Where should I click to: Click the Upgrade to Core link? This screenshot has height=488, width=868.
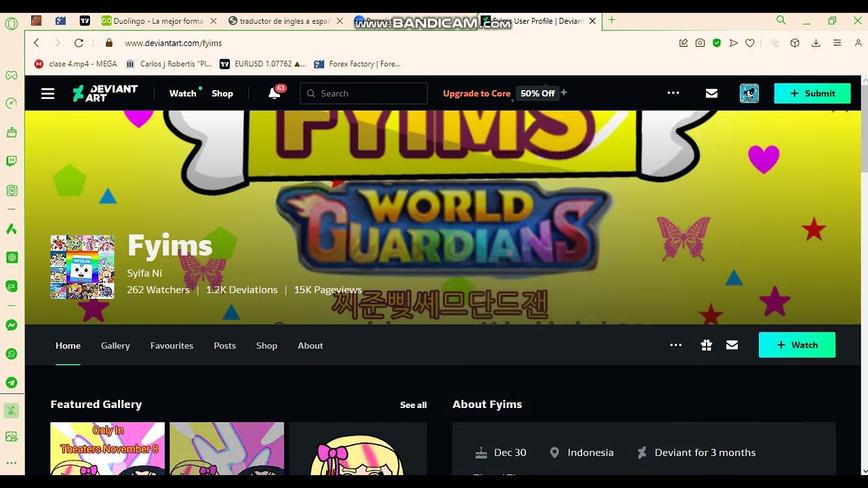477,94
